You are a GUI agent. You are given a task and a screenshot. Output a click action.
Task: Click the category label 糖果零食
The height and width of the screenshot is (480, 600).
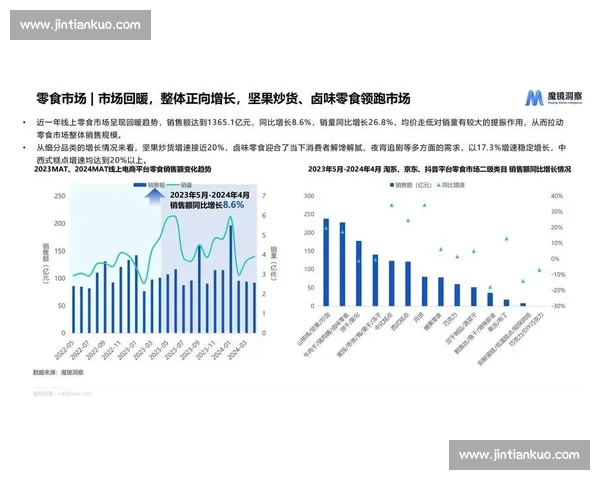click(433, 321)
